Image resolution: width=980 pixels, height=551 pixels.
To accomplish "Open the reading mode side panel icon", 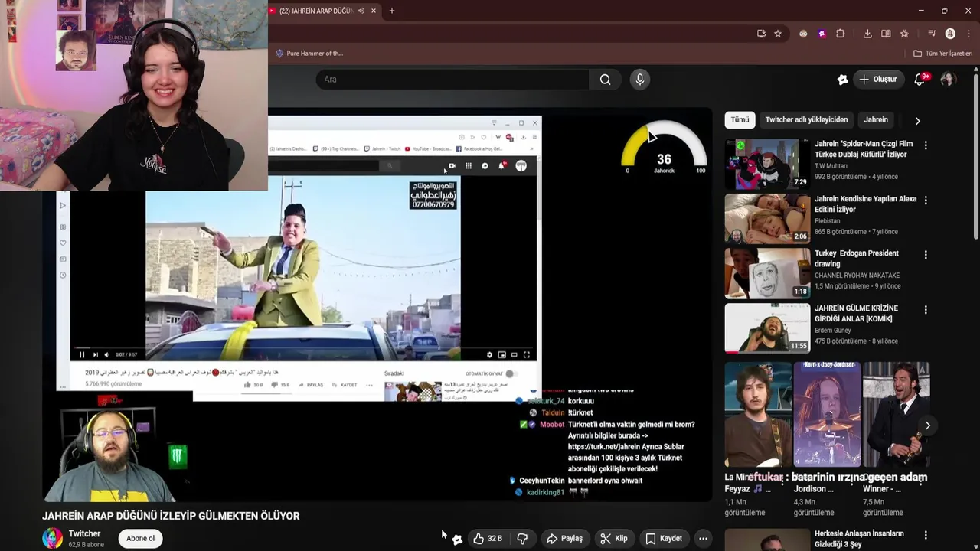I will tap(886, 34).
